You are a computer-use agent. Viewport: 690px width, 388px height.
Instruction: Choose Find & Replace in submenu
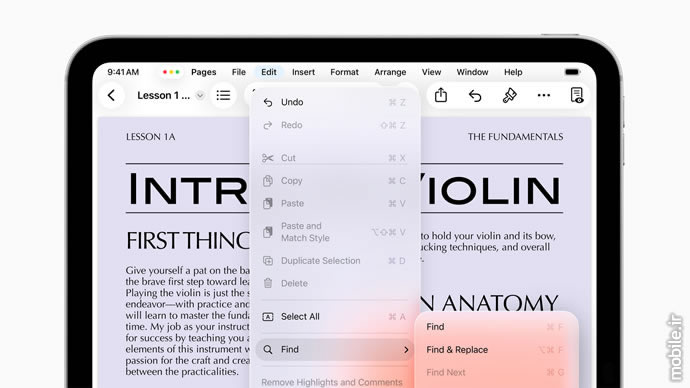pyautogui.click(x=495, y=350)
